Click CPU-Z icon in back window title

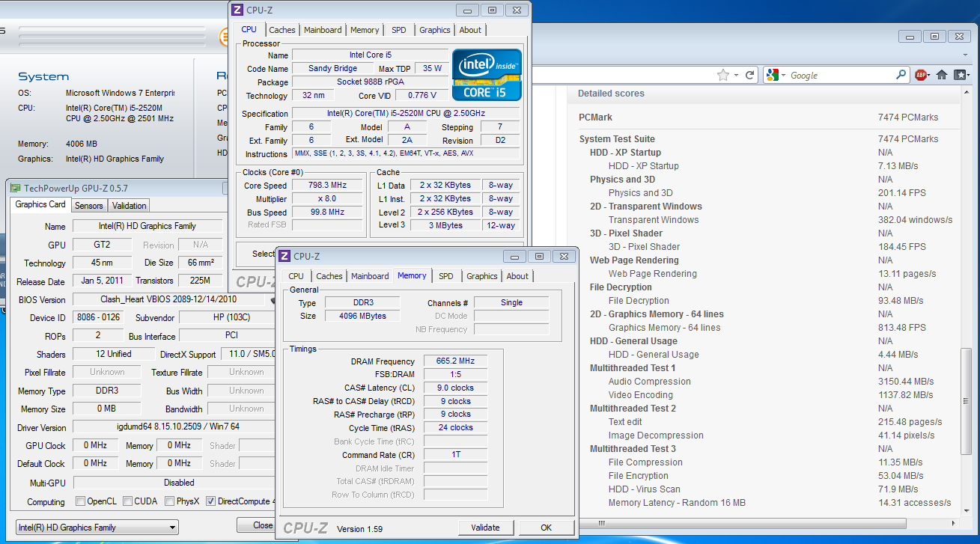point(237,10)
